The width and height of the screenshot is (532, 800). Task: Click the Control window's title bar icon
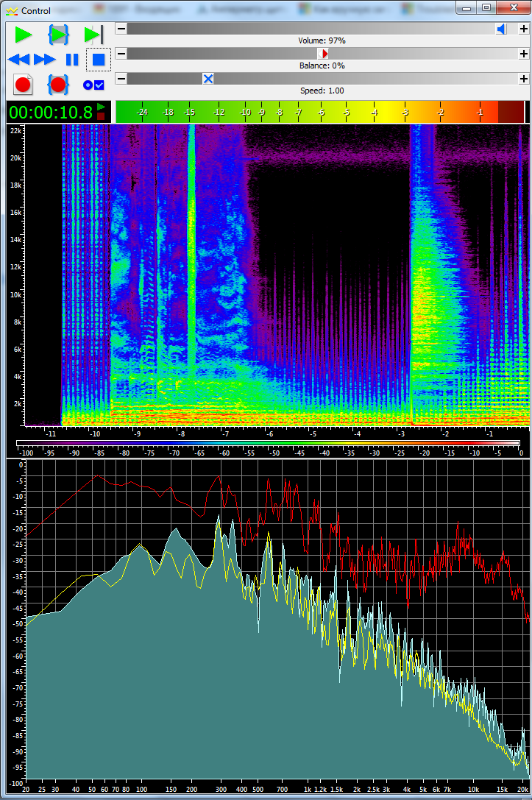(12, 11)
